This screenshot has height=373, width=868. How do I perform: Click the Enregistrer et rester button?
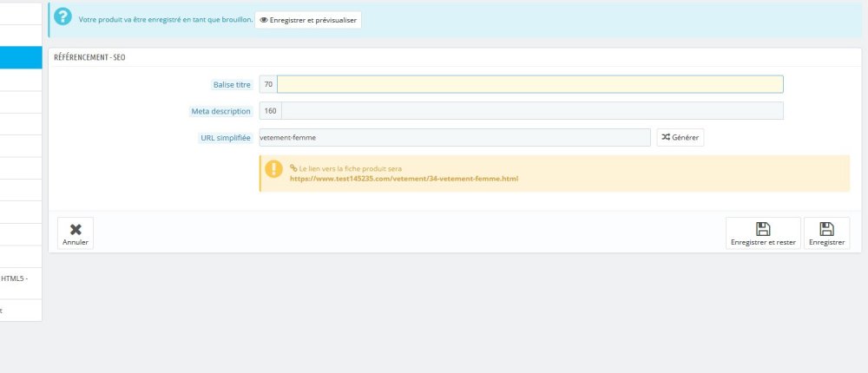(x=763, y=233)
